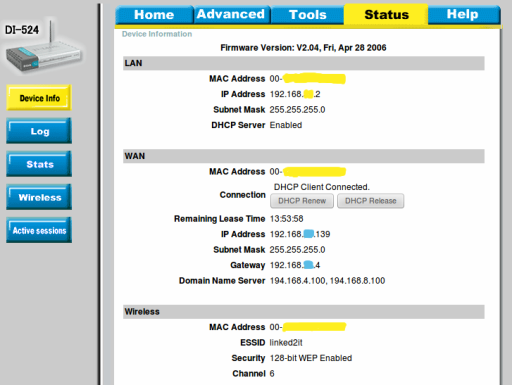This screenshot has width=512, height=385.
Task: View the Stats page
Action: point(39,164)
